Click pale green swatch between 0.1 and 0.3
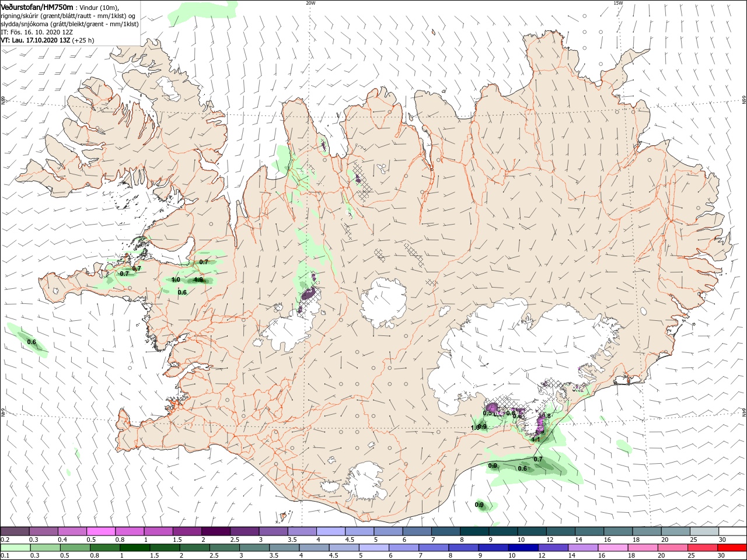This screenshot has height=560, width=747. (15, 548)
